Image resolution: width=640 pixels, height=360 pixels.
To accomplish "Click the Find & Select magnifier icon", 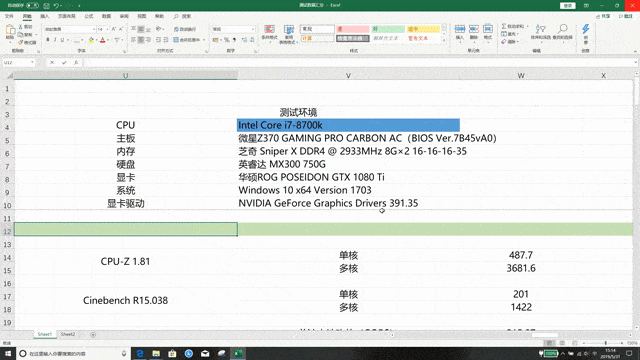I will [562, 29].
